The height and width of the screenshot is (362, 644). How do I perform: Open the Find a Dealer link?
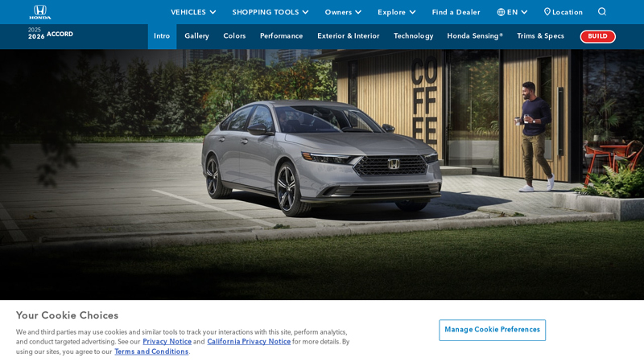pos(456,12)
